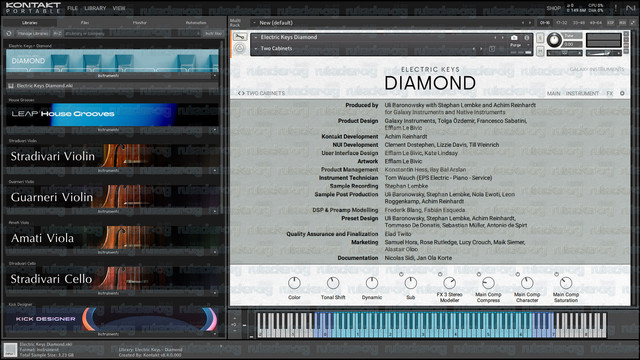640x360 pixels.
Task: Click the Kick Designer library banner
Action: 112,319
